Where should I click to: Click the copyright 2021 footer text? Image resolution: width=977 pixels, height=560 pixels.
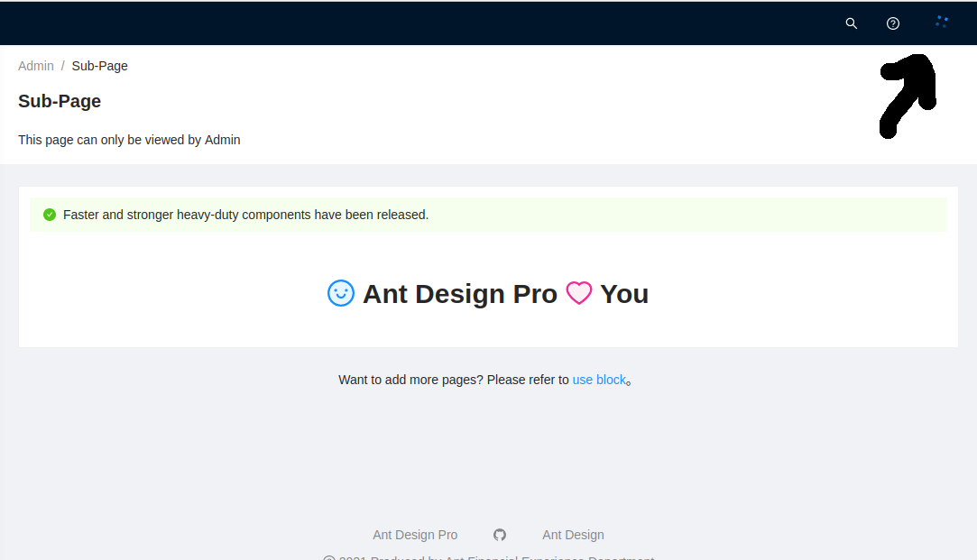coord(487,556)
